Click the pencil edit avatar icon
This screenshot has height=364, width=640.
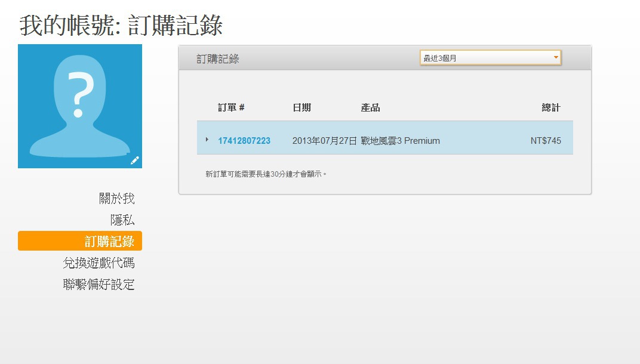coord(135,161)
